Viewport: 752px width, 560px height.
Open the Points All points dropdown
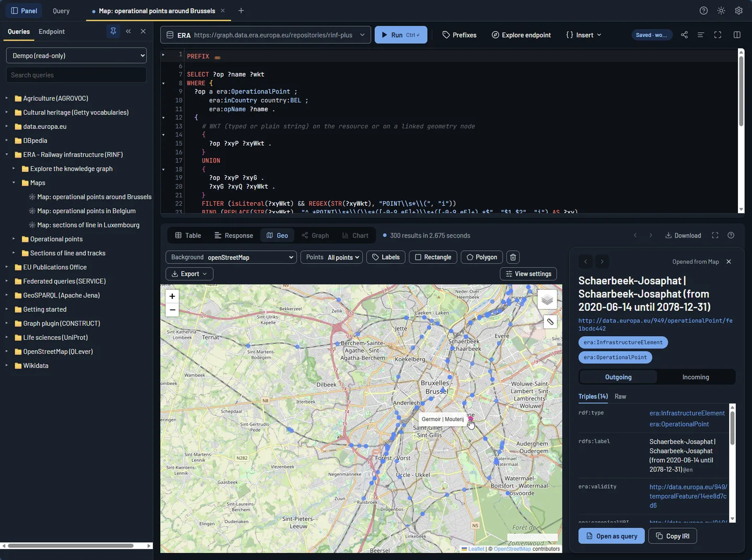(x=332, y=257)
